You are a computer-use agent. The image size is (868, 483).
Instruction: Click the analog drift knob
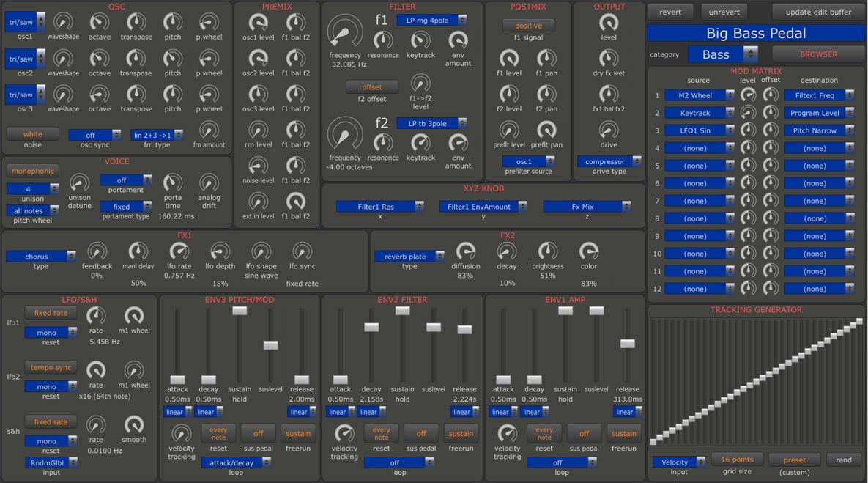click(x=209, y=182)
